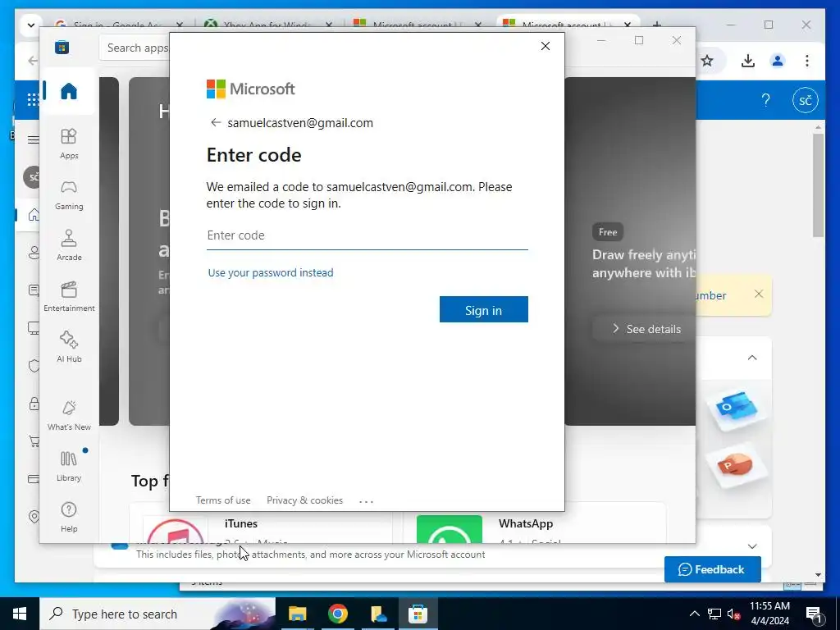Switch to Xbox App for Windows tab
This screenshot has height=630, width=840.
[x=268, y=25]
